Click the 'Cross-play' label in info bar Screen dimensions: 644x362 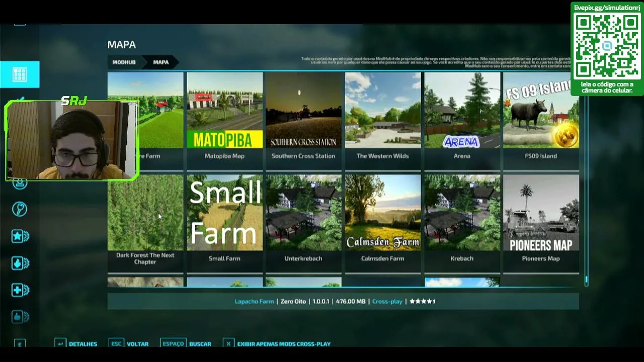[x=387, y=302]
